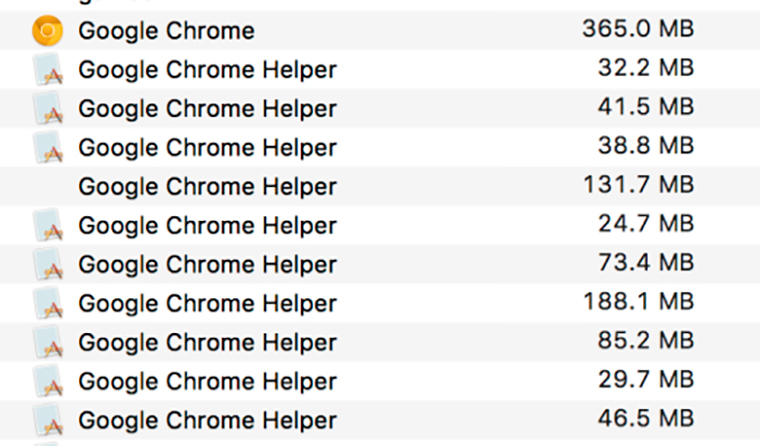Click the icon of the 32.2 MB Helper

click(47, 70)
